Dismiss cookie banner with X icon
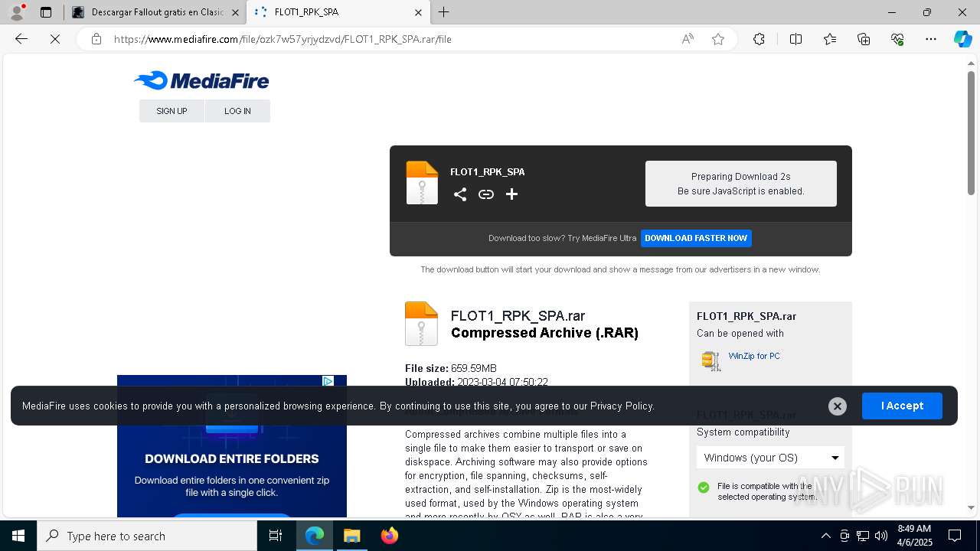 click(x=838, y=406)
